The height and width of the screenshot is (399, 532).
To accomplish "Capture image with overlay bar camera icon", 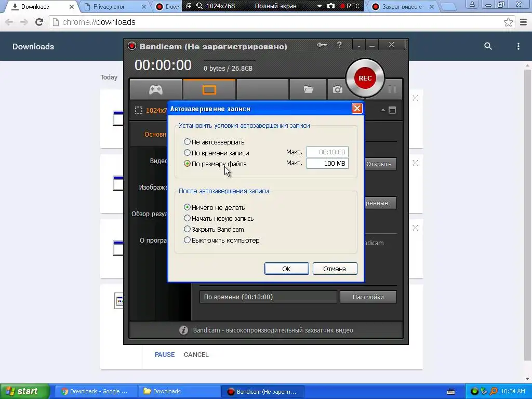I will coord(331,6).
